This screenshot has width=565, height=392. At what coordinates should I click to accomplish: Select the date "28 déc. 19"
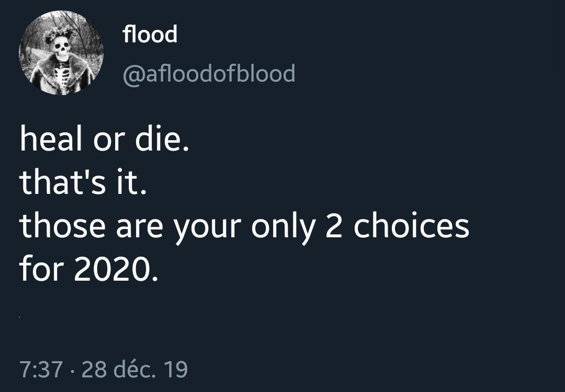tap(135, 370)
